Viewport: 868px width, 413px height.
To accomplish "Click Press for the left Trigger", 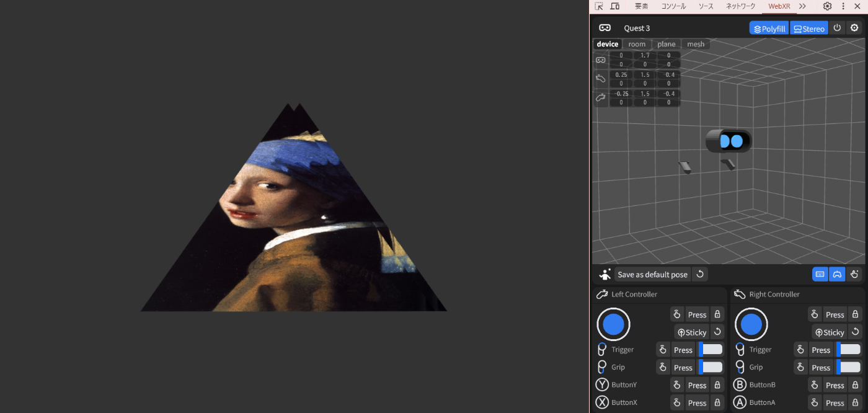I will (683, 350).
